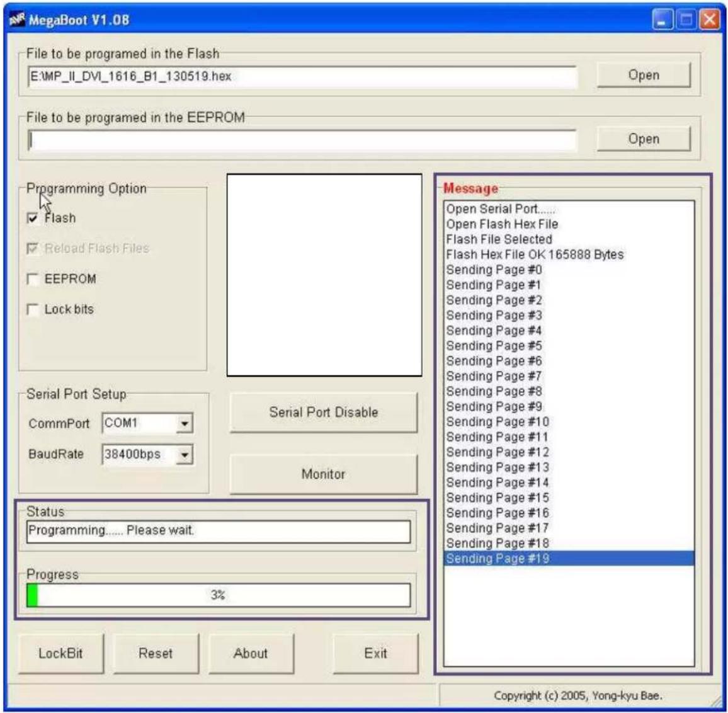Image resolution: width=728 pixels, height=713 pixels.
Task: Click the LockBit button
Action: [x=61, y=653]
